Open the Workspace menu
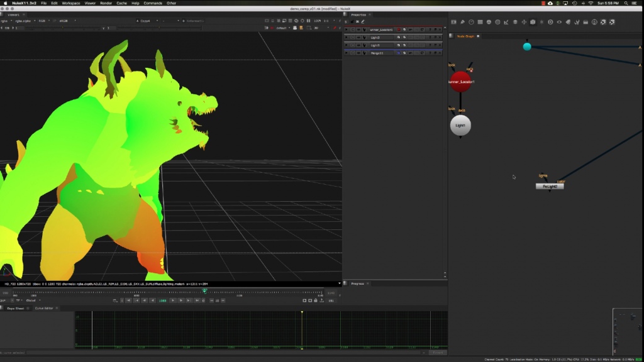Image resolution: width=644 pixels, height=362 pixels. (x=71, y=3)
